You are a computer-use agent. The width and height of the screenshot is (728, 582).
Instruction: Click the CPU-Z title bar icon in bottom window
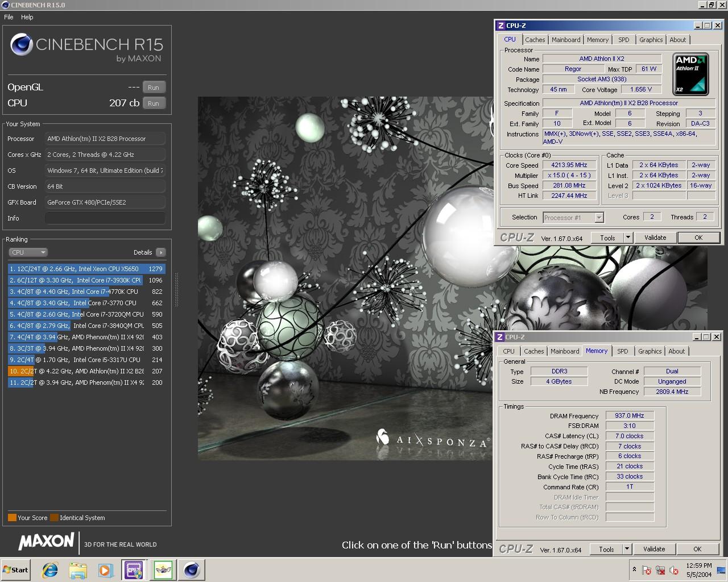coord(500,337)
